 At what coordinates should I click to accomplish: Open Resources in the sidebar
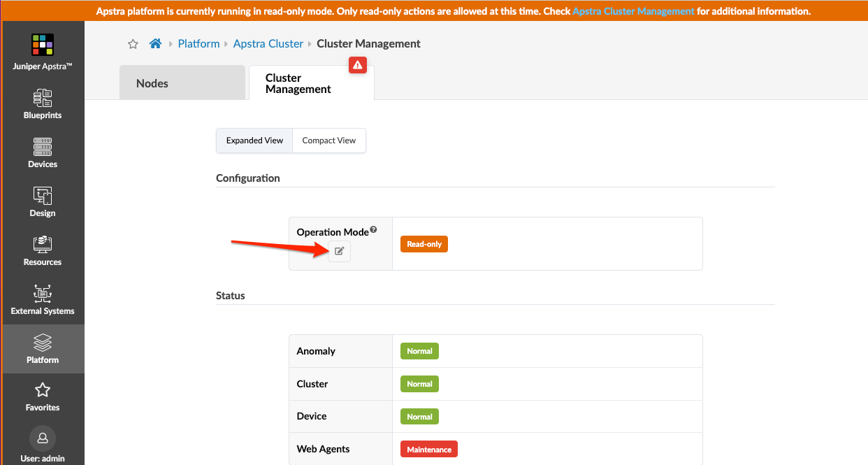pyautogui.click(x=43, y=250)
